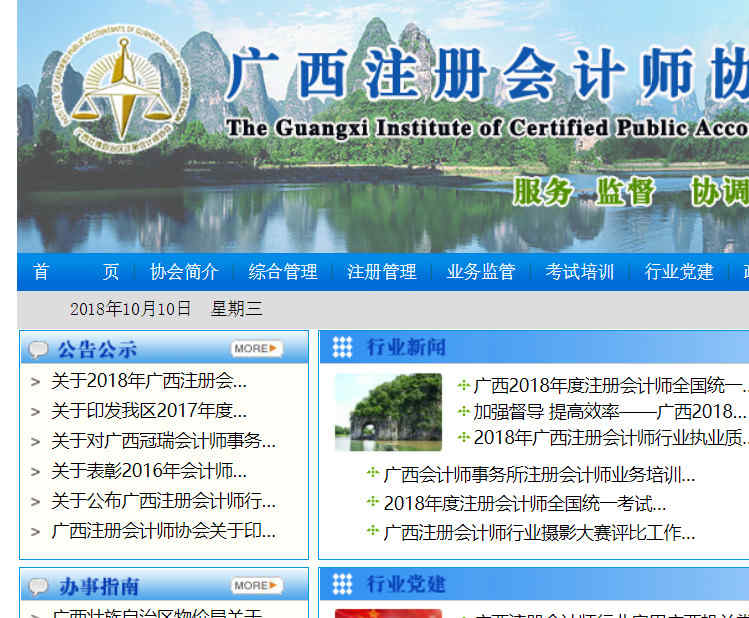Click the speech bubble icon beside 公告公示
This screenshot has width=749, height=618.
tap(38, 349)
